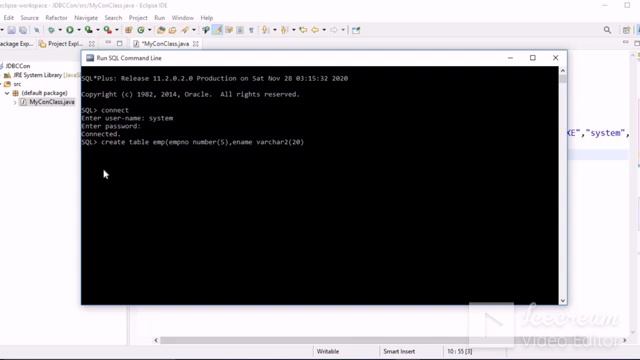
Task: Select the MyConClass.java editor tab
Action: 165,44
